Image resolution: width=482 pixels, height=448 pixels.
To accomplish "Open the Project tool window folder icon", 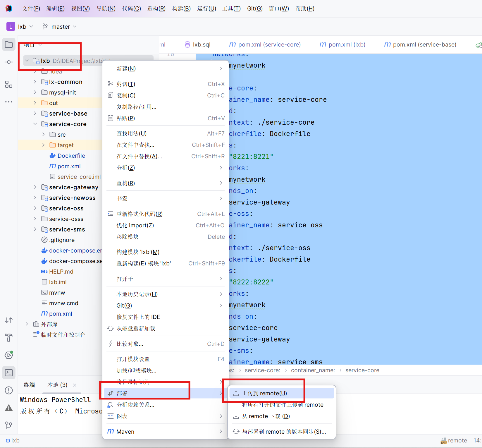I will click(9, 44).
